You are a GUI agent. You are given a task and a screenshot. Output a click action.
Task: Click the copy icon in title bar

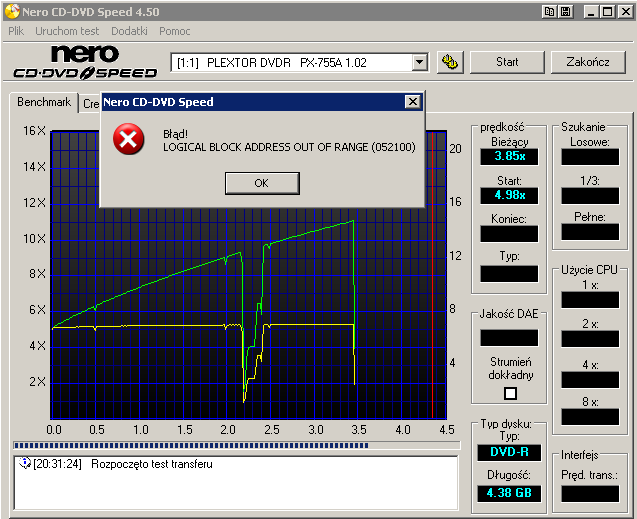click(x=549, y=12)
